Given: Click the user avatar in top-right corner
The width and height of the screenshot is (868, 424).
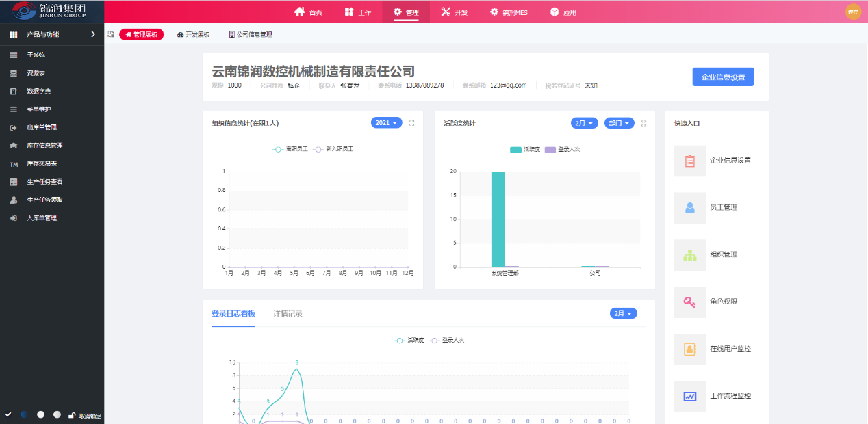Looking at the screenshot, I should tap(853, 12).
